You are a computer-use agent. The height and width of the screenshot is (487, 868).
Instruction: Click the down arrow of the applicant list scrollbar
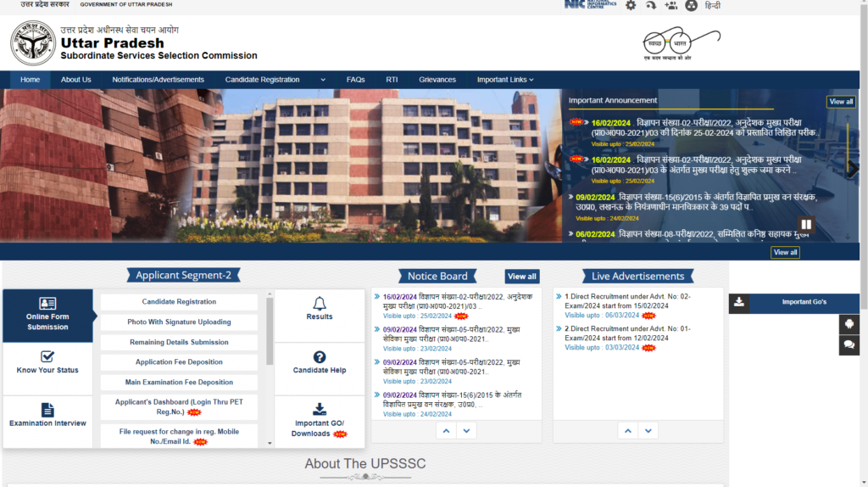tap(270, 443)
